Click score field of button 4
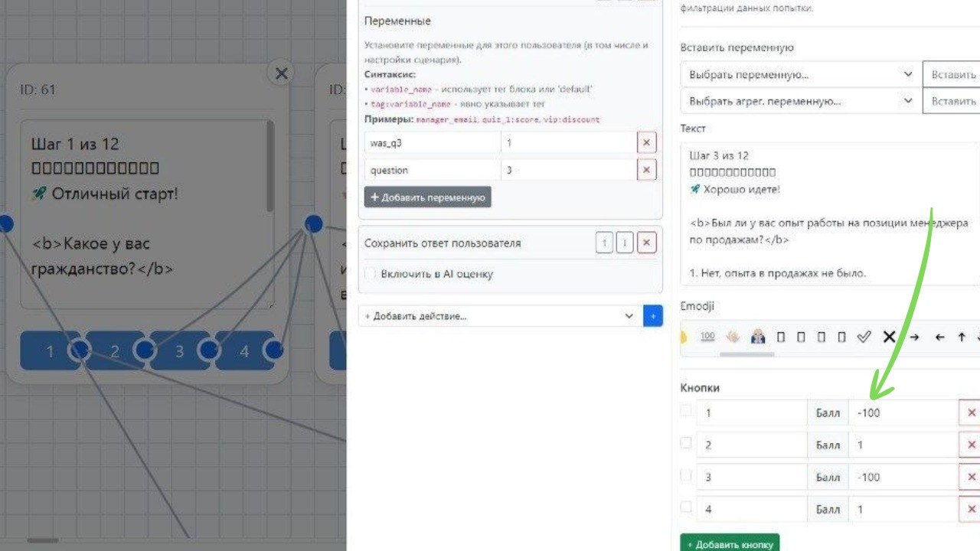 [903, 509]
